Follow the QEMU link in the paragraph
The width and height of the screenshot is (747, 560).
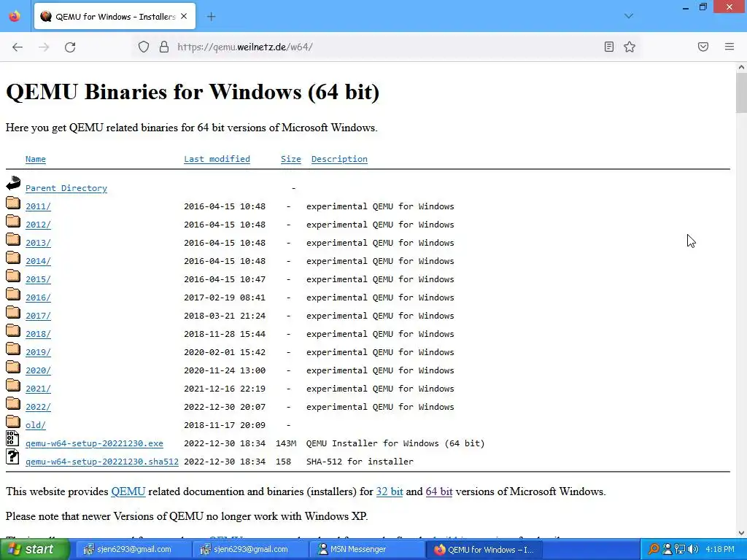[128, 491]
